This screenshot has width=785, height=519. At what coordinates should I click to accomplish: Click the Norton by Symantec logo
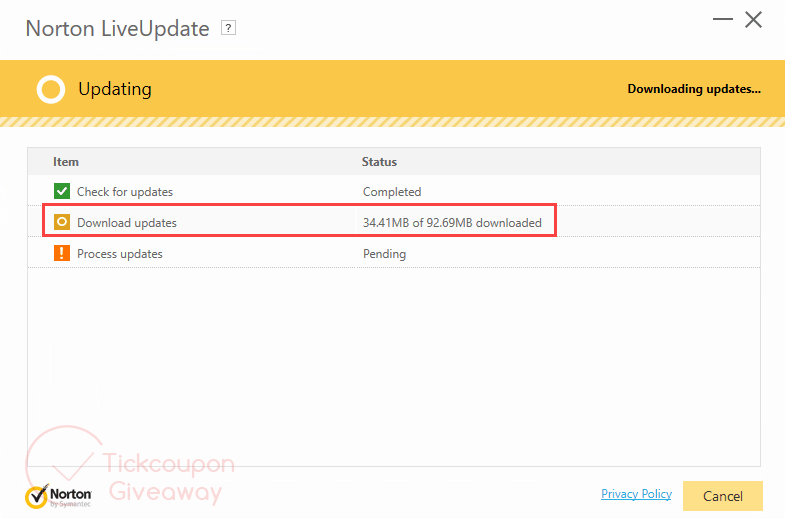58,496
